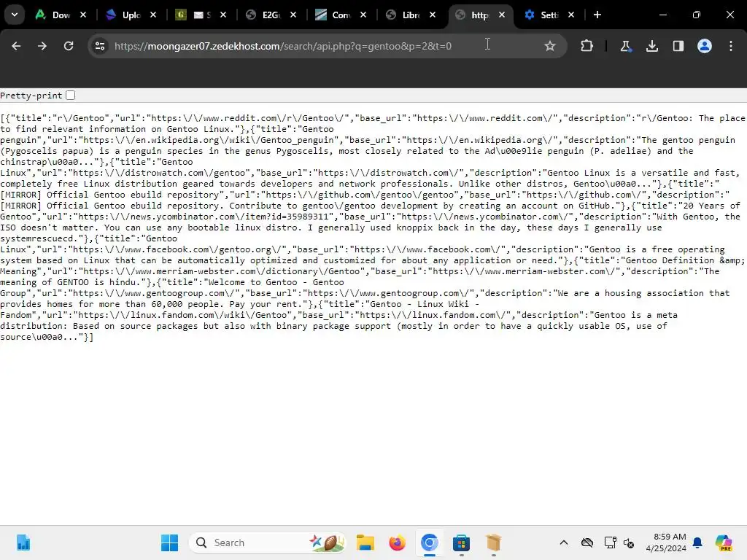Click the taskbar Search box
The width and height of the screenshot is (747, 560).
tap(267, 542)
